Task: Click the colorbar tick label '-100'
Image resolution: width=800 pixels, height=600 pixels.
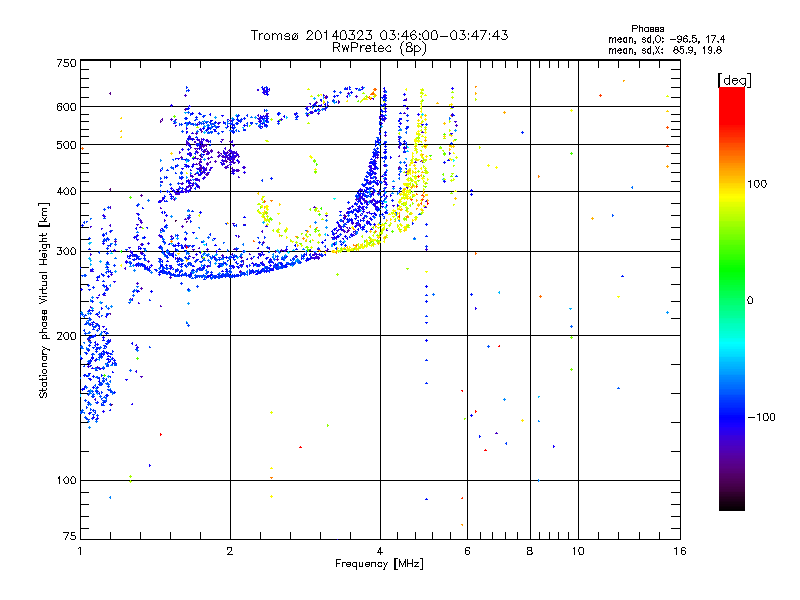Action: (x=762, y=417)
